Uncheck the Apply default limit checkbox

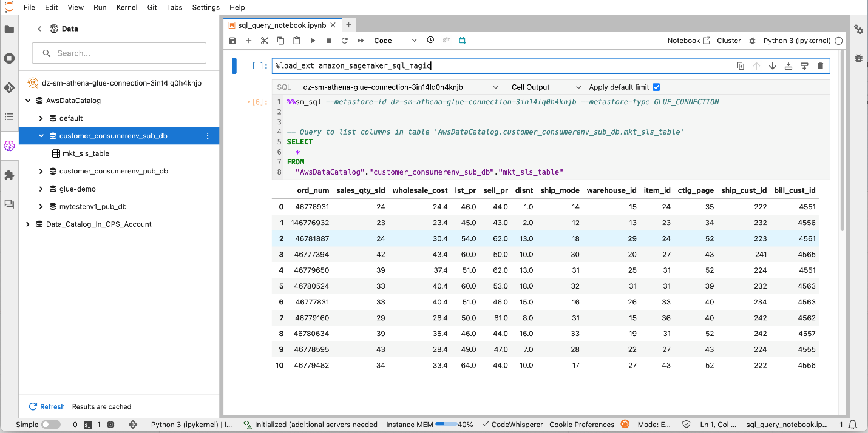coord(656,87)
